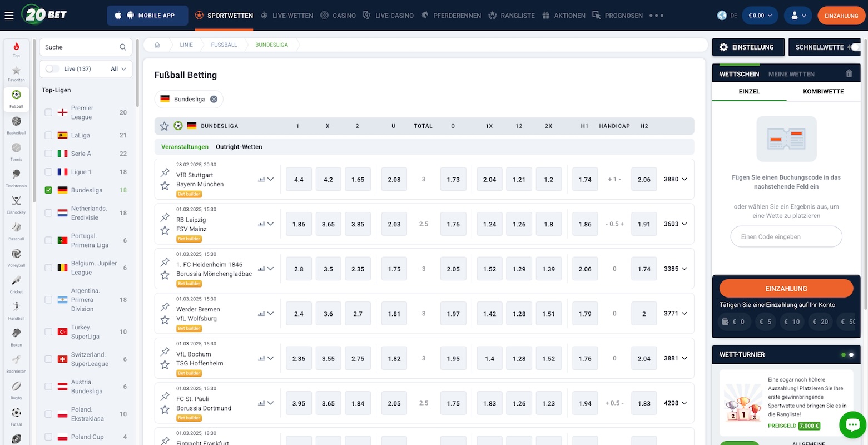Select Boxen sport icon
Viewport: 868px width, 445px height.
[16, 337]
